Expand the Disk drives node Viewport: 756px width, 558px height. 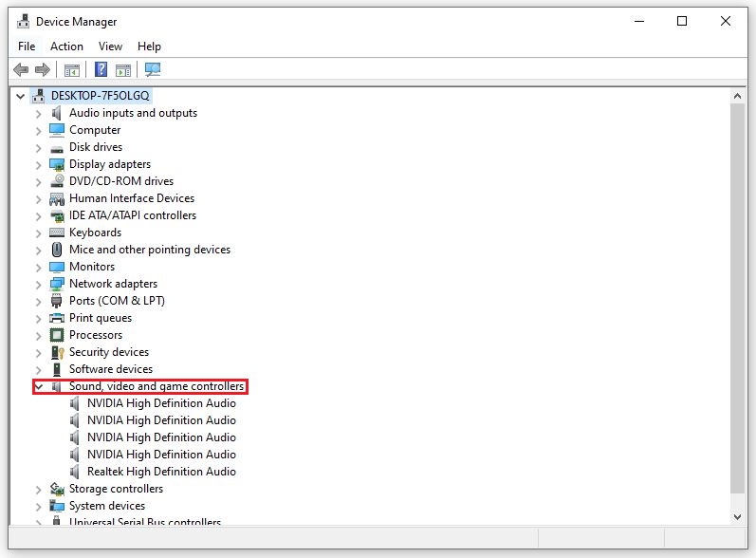(x=39, y=148)
